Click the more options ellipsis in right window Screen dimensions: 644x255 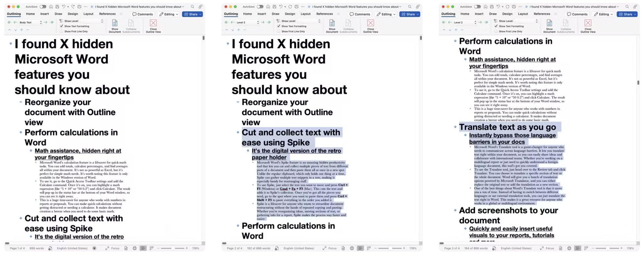(520, 7)
